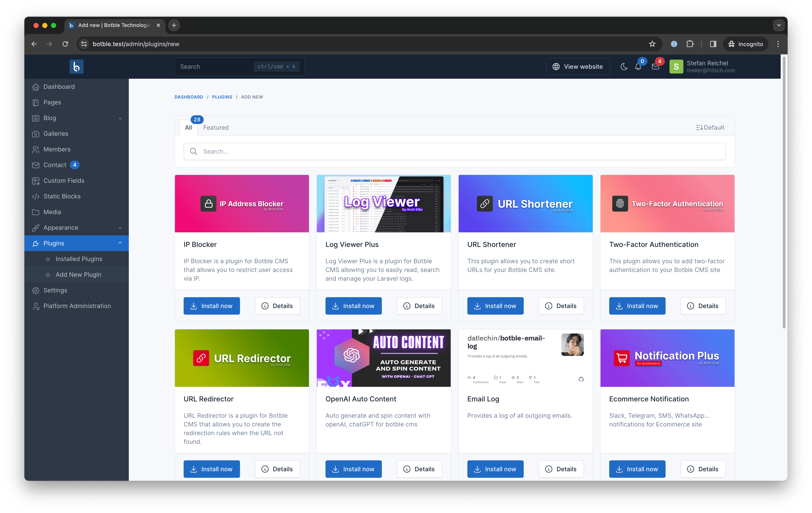The image size is (812, 513).
Task: Bookmark page with star icon
Action: click(x=652, y=44)
